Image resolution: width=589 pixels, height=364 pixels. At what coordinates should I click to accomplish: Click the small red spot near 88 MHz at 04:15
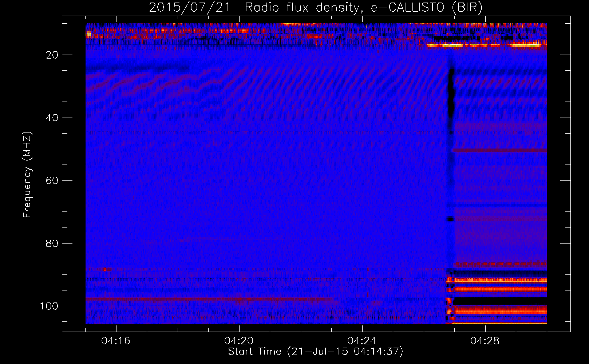pos(105,270)
